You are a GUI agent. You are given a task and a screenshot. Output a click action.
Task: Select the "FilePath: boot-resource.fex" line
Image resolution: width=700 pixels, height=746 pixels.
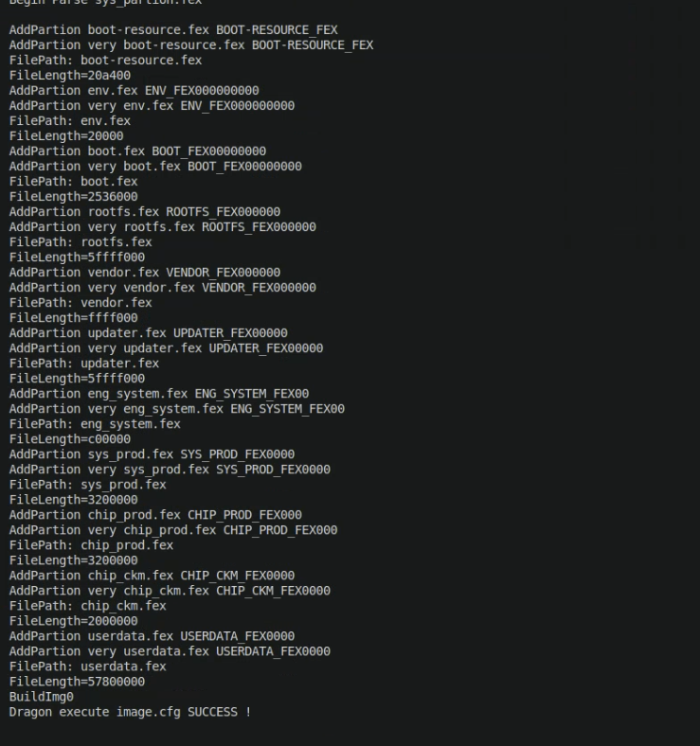[x=105, y=61]
